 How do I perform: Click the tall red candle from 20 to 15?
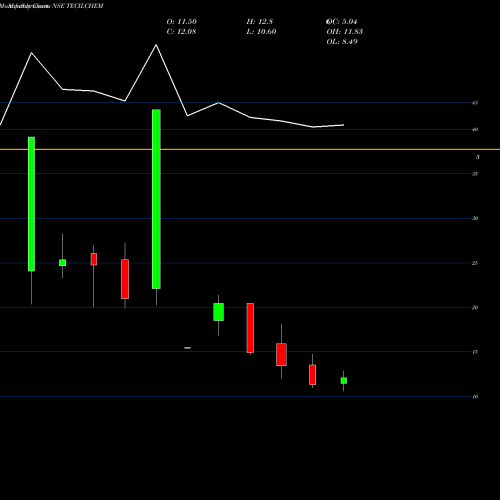click(250, 328)
